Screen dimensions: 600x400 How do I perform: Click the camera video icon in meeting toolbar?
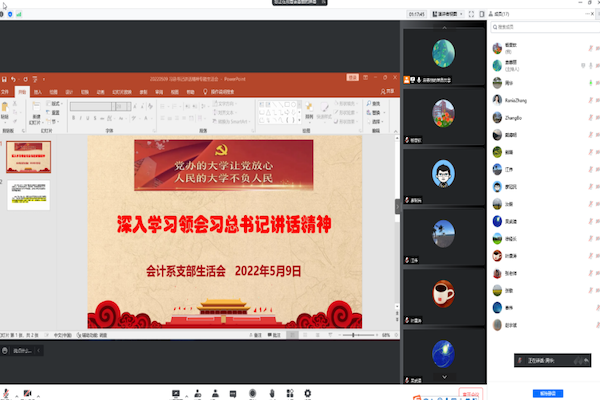tap(27, 392)
